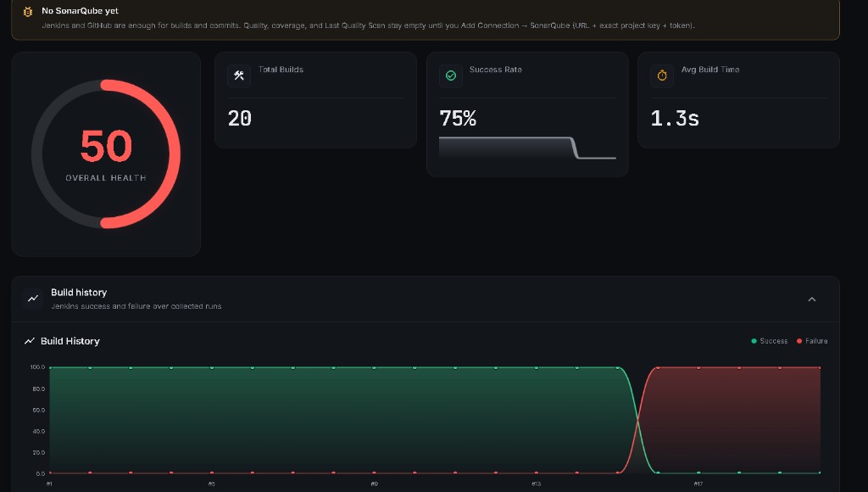Collapse the Build history section chevron

coord(812,299)
